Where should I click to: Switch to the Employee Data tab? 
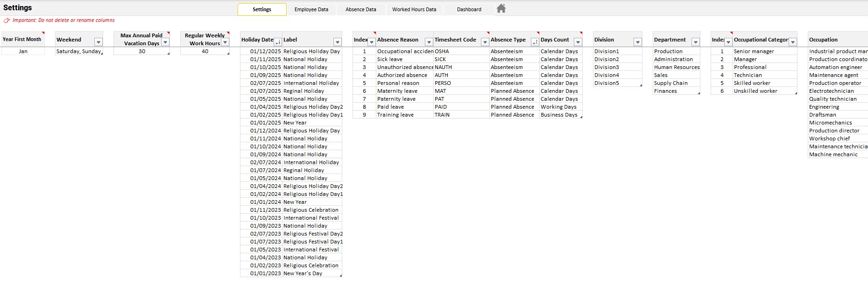click(311, 9)
